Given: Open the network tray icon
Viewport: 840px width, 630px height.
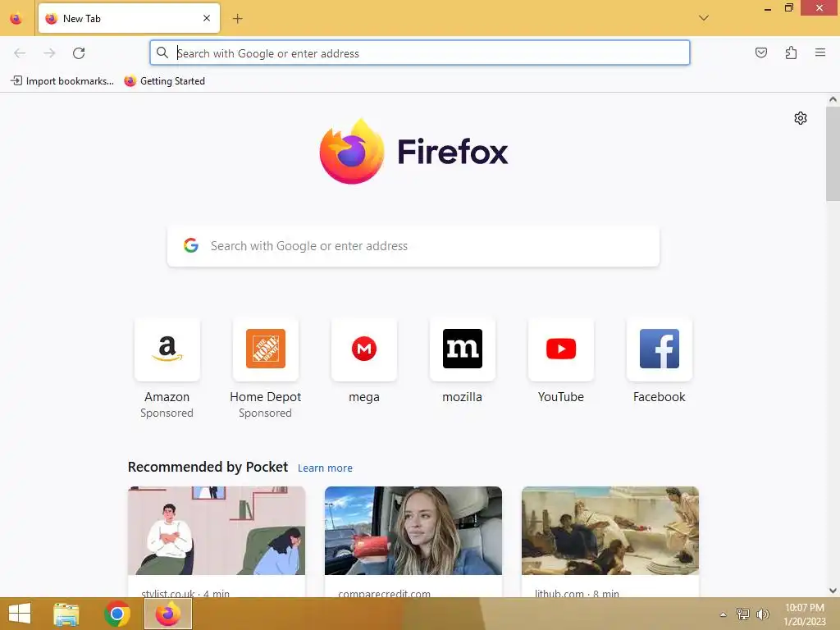Looking at the screenshot, I should [x=742, y=614].
